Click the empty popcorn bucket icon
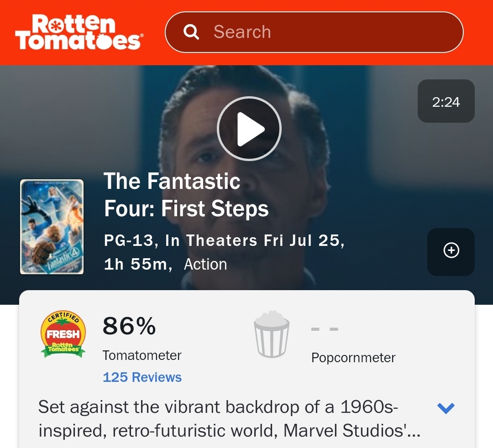This screenshot has width=493, height=448. click(x=271, y=334)
